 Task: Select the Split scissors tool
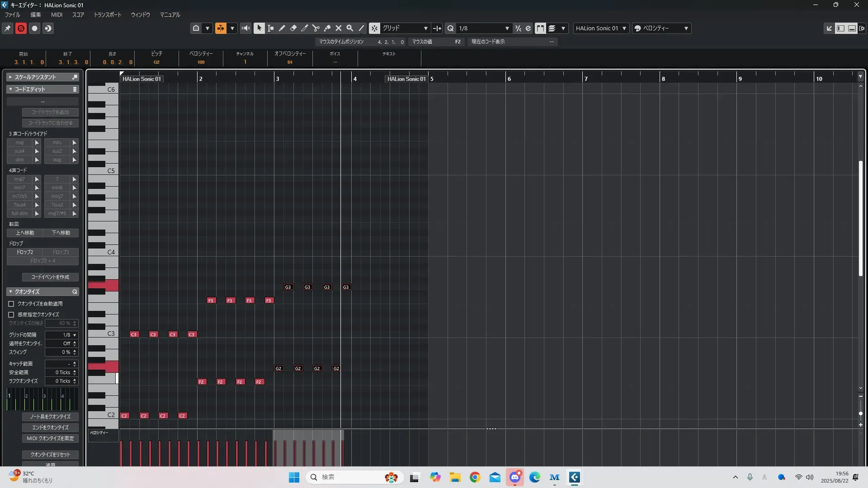tap(316, 28)
